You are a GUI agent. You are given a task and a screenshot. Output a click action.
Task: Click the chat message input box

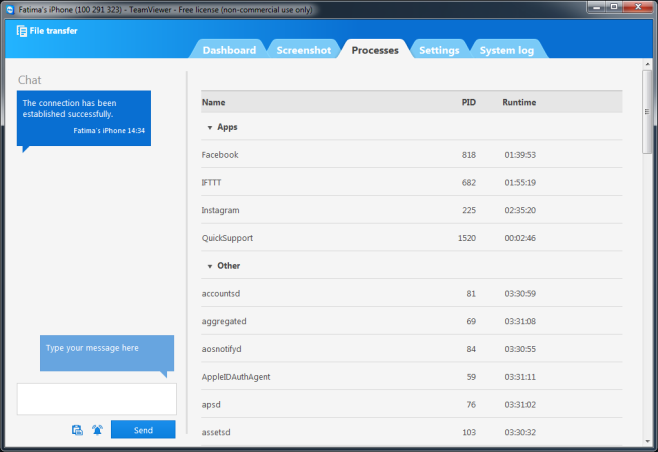point(97,399)
